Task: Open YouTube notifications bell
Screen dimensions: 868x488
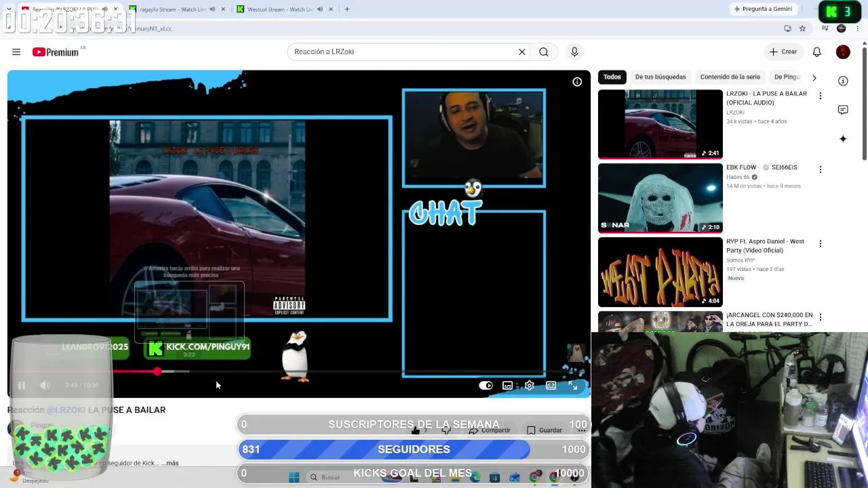Action: (x=817, y=52)
